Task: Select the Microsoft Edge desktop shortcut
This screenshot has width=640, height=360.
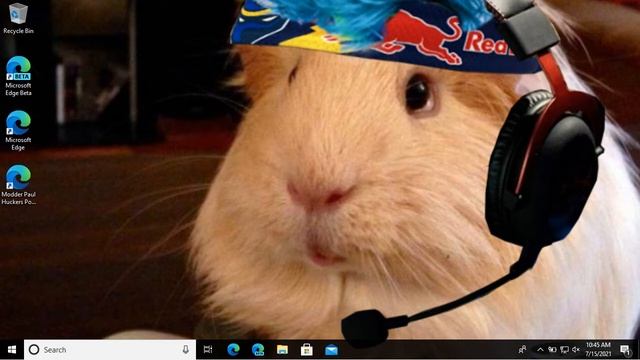Action: tap(18, 131)
